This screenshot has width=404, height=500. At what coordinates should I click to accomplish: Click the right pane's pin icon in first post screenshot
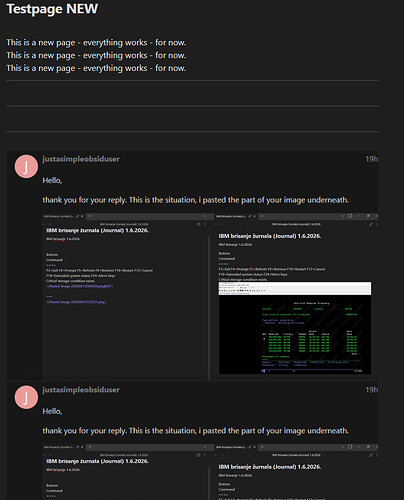[250, 216]
